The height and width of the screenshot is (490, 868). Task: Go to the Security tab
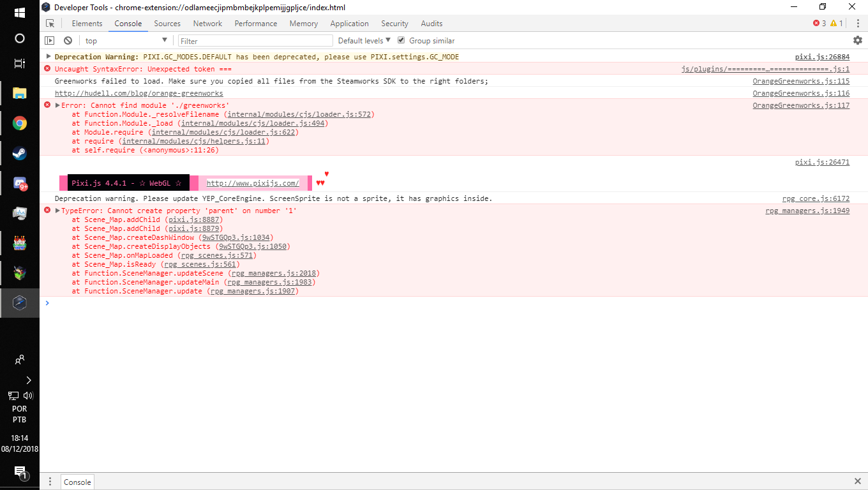pos(394,24)
